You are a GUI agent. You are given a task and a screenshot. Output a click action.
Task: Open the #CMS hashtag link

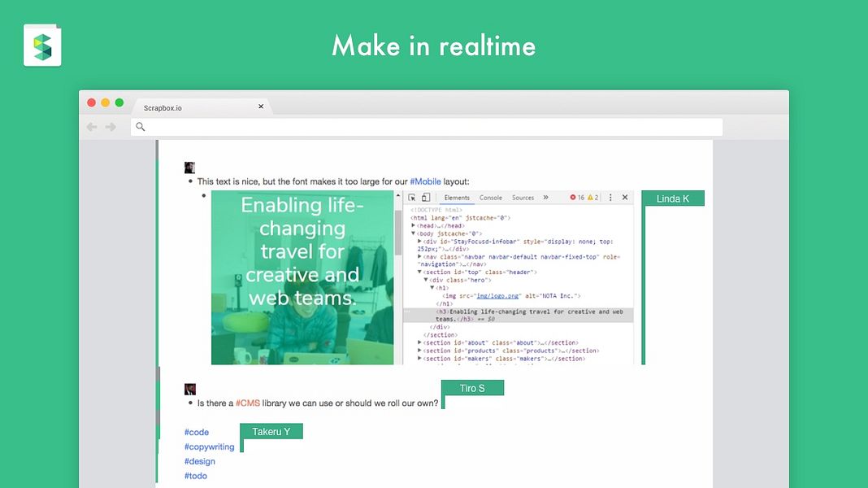tap(247, 403)
